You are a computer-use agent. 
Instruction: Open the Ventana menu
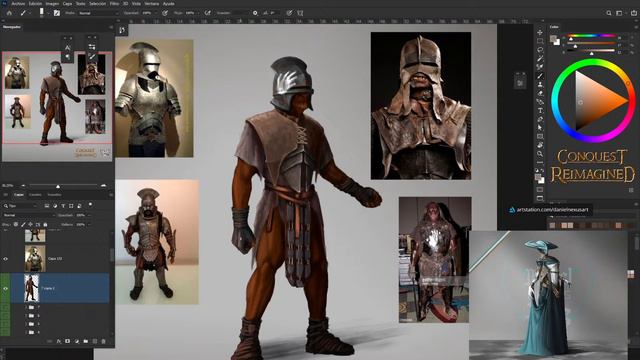151,4
